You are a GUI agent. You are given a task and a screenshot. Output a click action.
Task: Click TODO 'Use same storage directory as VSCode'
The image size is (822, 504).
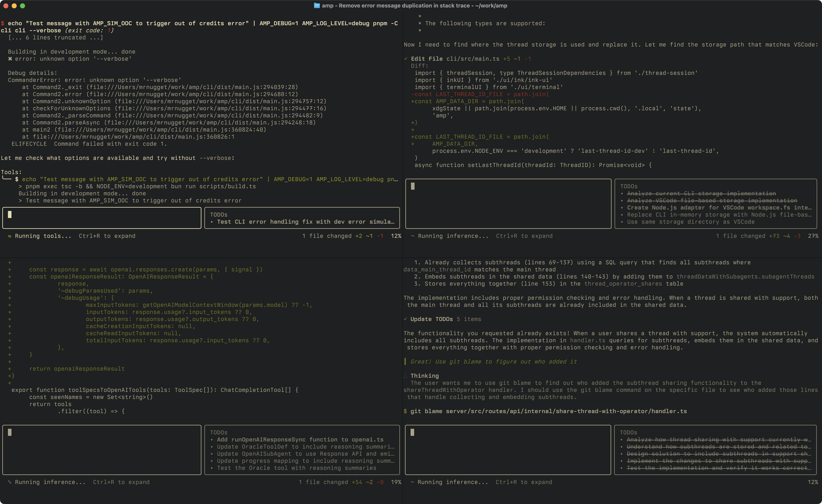[691, 222]
